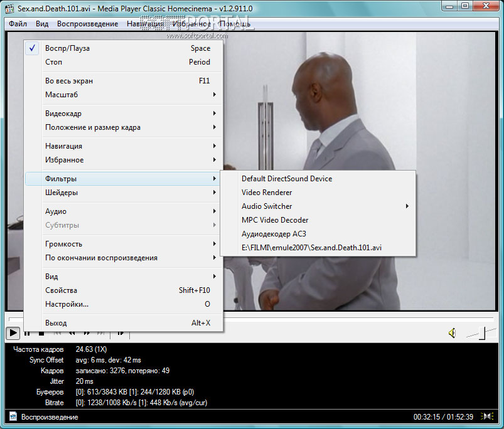Click the Буферов statistics value
This screenshot has width=504, height=429.
[135, 392]
